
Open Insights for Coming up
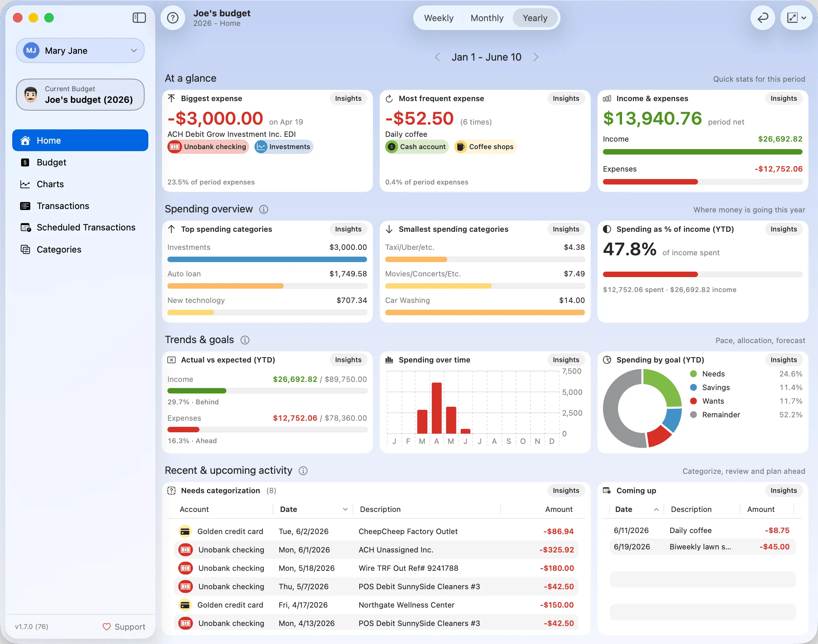(x=784, y=490)
